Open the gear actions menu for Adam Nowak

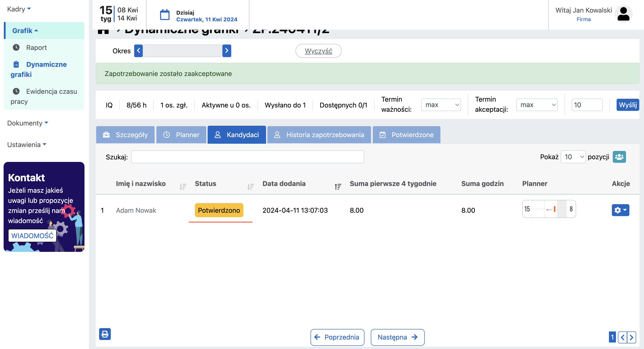click(620, 210)
